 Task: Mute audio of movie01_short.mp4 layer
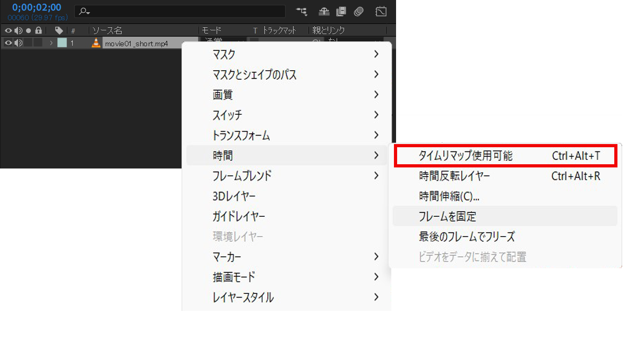(x=19, y=43)
